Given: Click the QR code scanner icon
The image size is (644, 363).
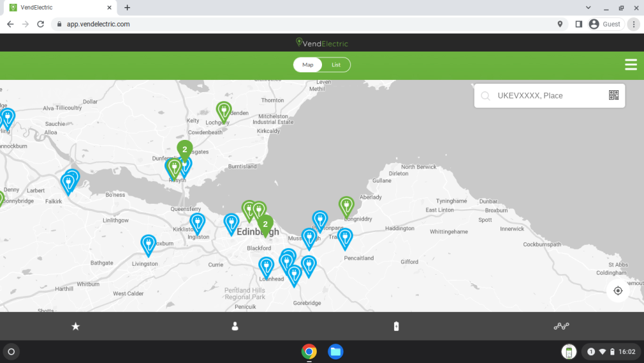Looking at the screenshot, I should point(614,95).
